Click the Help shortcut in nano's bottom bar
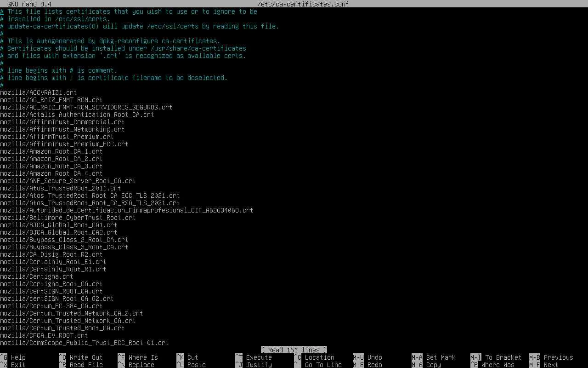Image resolution: width=588 pixels, height=368 pixels. (x=18, y=357)
